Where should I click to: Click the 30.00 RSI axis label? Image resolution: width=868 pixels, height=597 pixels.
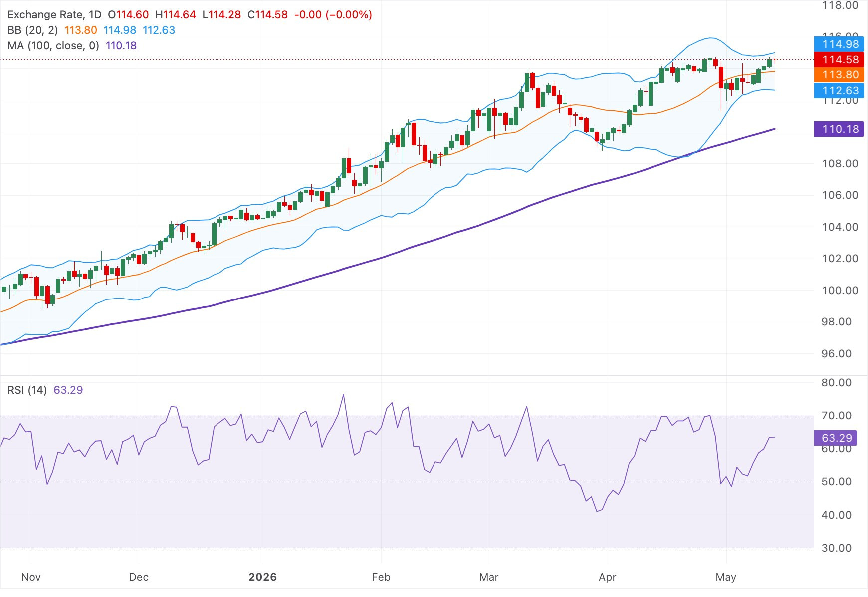pyautogui.click(x=837, y=548)
